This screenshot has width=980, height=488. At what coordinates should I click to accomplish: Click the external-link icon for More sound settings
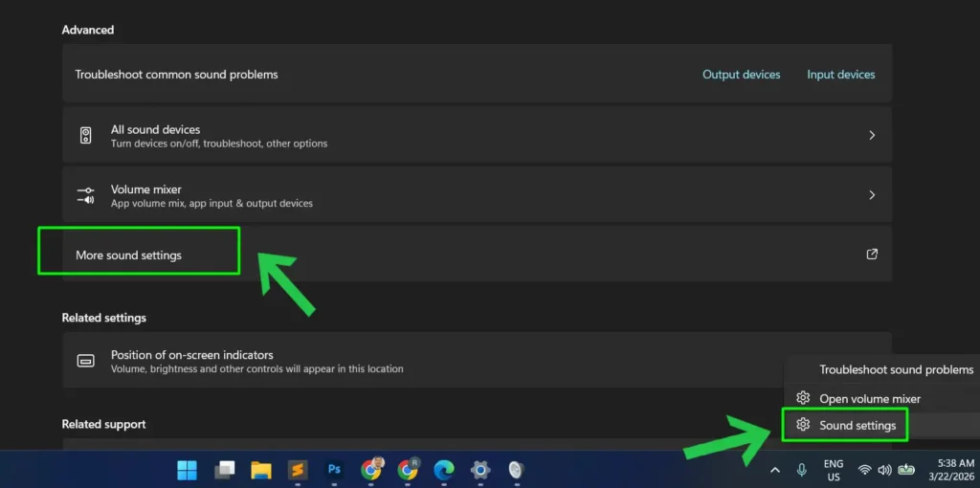click(x=872, y=255)
